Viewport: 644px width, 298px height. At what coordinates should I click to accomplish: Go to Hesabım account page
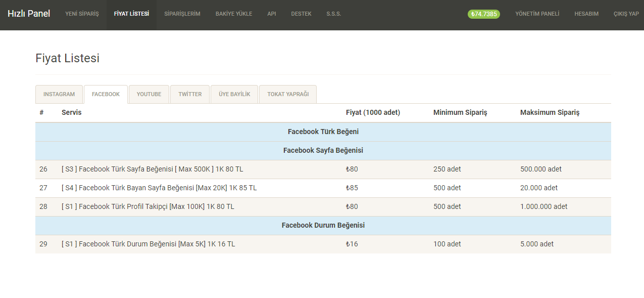point(586,14)
